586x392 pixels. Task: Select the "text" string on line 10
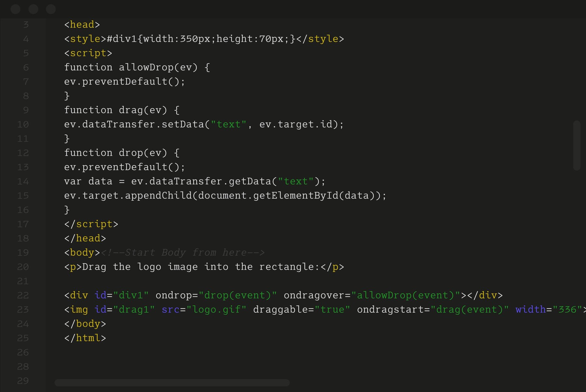(x=229, y=124)
